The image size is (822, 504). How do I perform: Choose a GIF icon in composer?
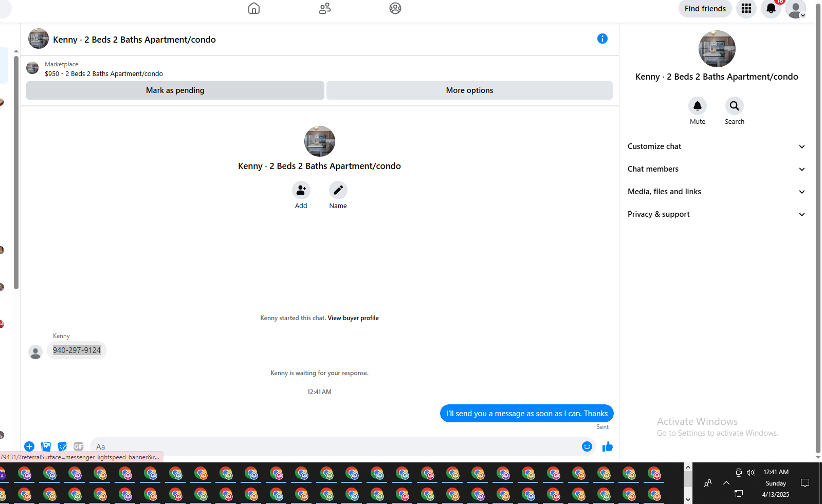(79, 446)
